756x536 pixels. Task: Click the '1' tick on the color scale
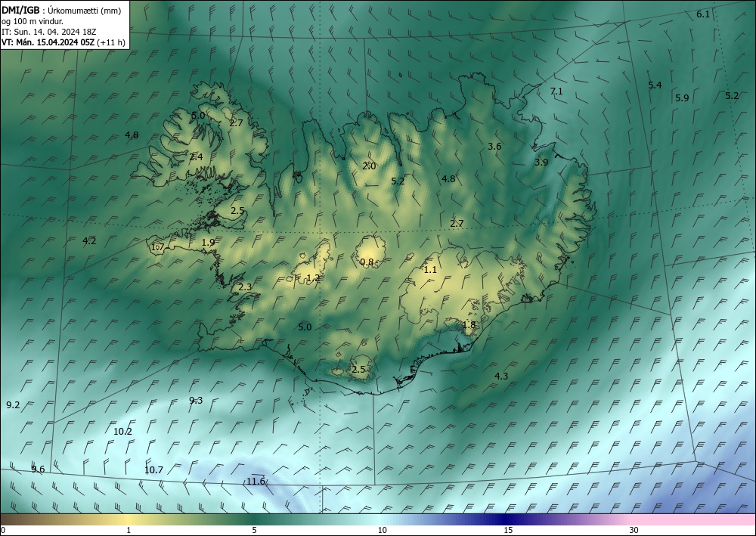click(129, 530)
